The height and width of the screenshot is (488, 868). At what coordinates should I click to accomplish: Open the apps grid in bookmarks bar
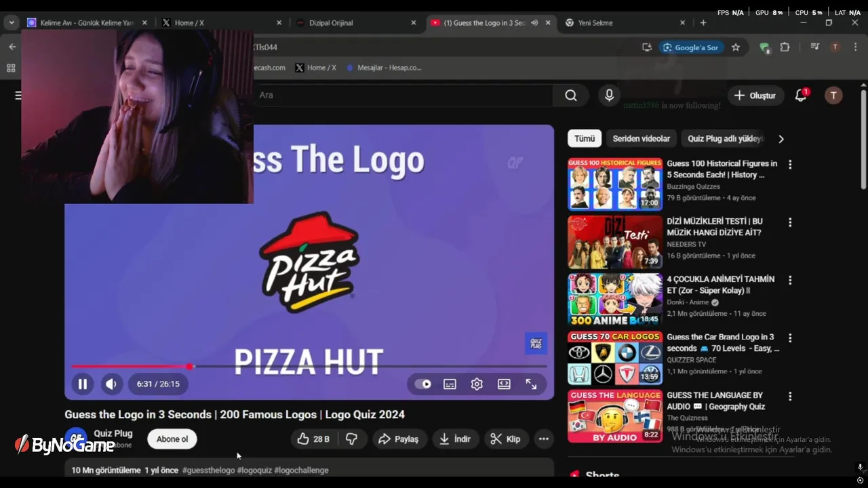coord(11,68)
